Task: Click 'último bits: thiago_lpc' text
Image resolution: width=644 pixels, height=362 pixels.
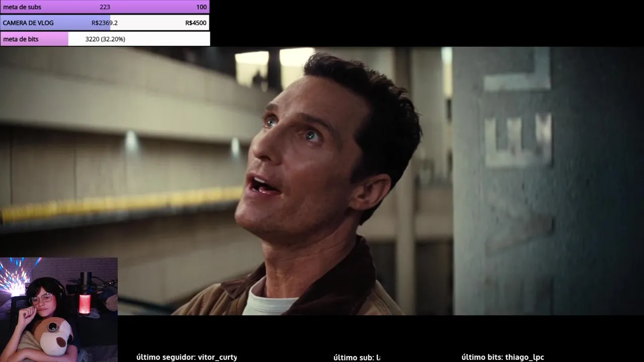Action: point(503,357)
